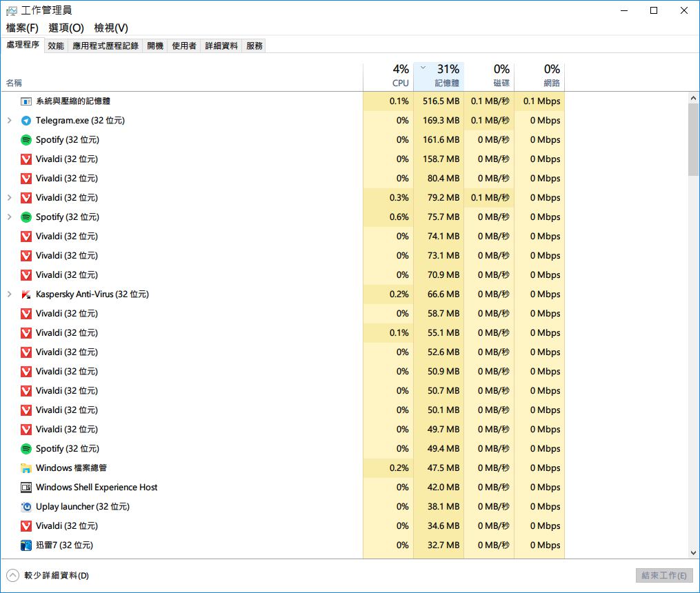Switch to the 使用者 tab
Screen dimensions: 700x593
coord(184,46)
